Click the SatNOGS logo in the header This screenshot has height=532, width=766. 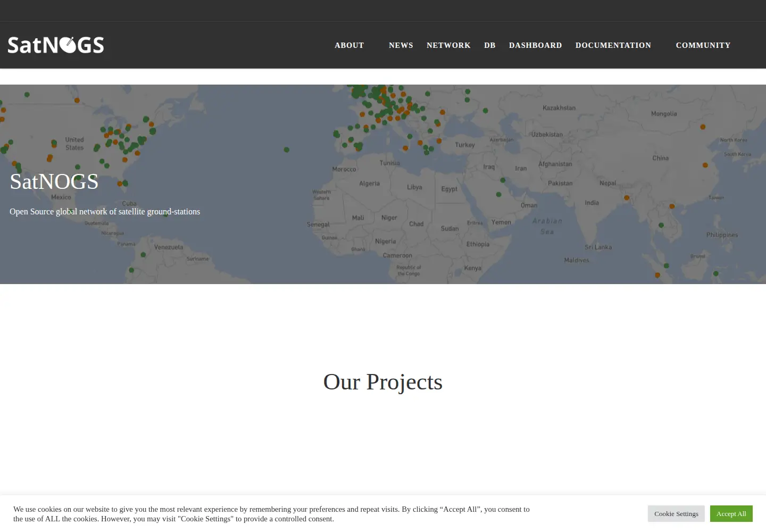(56, 45)
